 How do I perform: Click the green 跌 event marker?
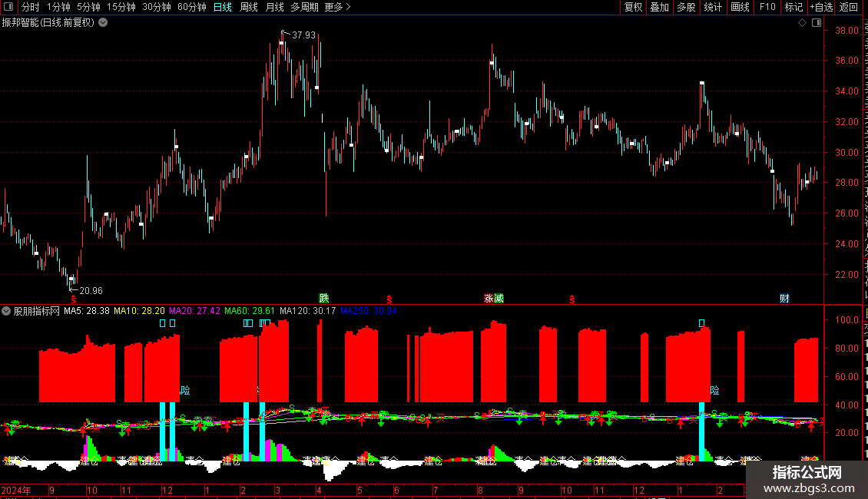point(324,299)
